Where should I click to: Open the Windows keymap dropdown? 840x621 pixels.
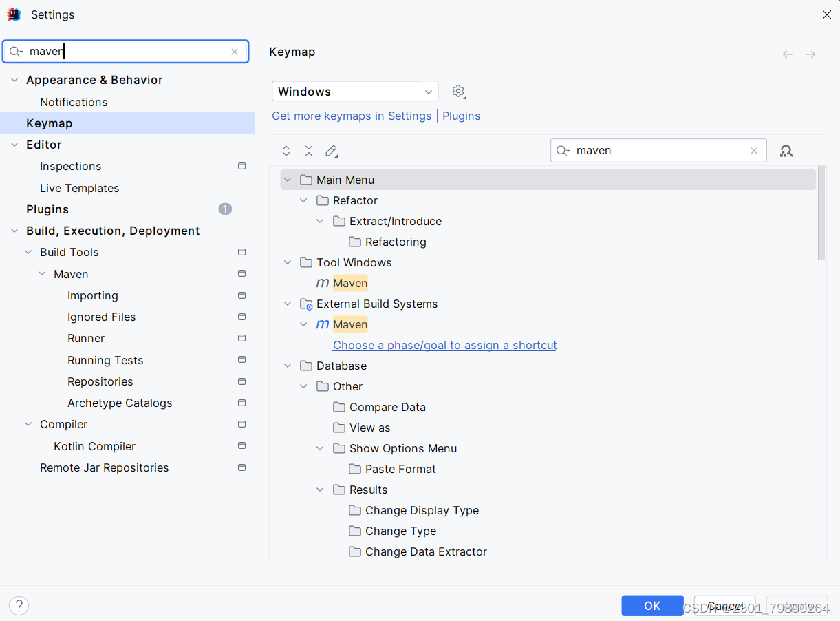click(355, 92)
